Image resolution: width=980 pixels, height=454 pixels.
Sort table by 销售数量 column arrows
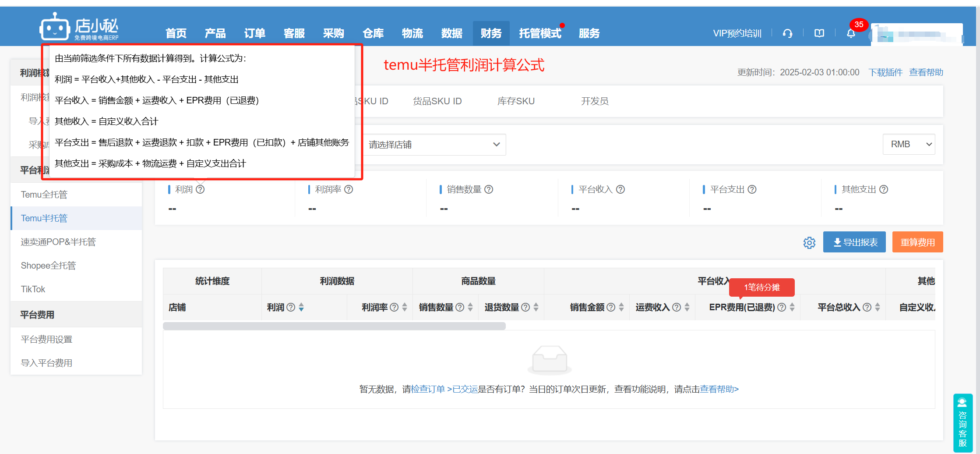pos(470,307)
